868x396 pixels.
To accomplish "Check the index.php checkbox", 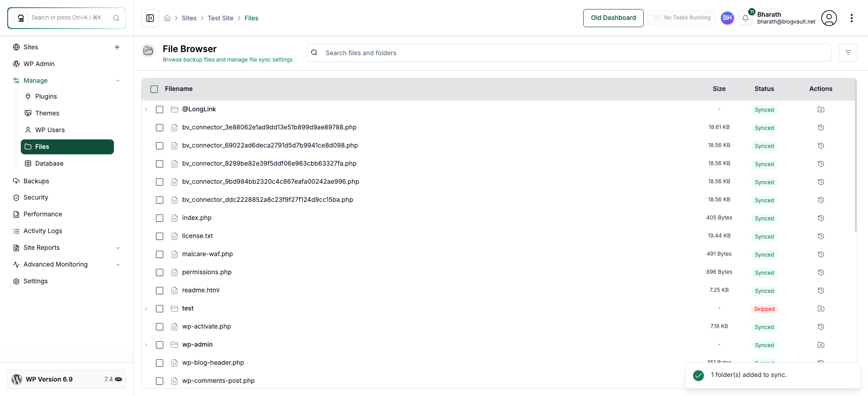I will (x=160, y=218).
